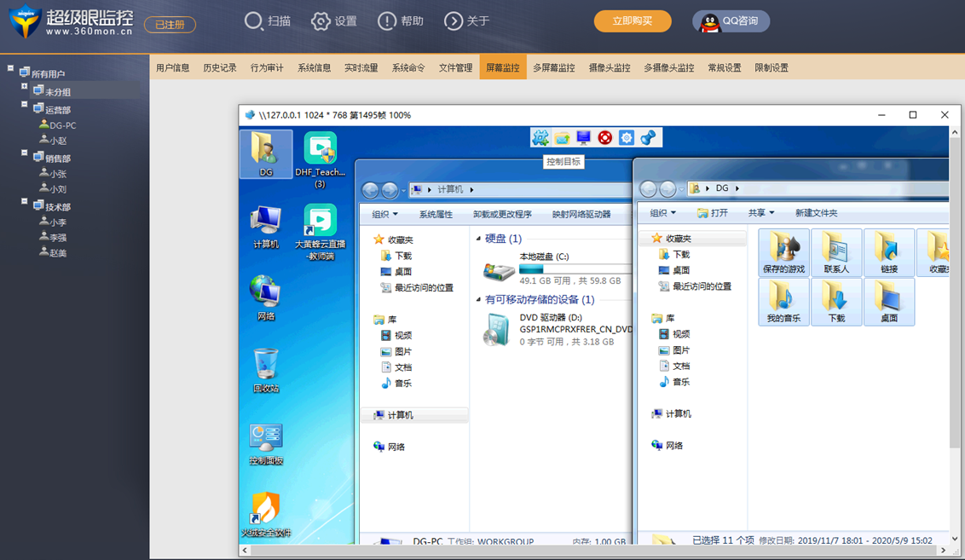The height and width of the screenshot is (560, 965).
Task: Switch to the 行为审计 tab
Action: (x=267, y=67)
